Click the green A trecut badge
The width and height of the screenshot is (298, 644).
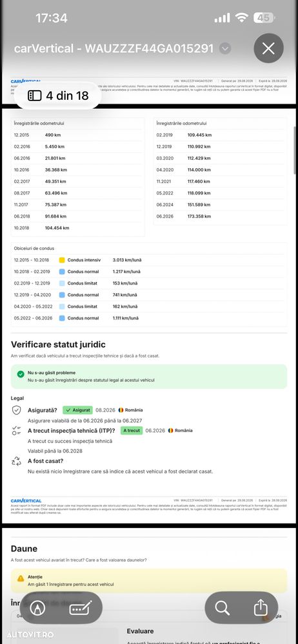[x=132, y=430]
